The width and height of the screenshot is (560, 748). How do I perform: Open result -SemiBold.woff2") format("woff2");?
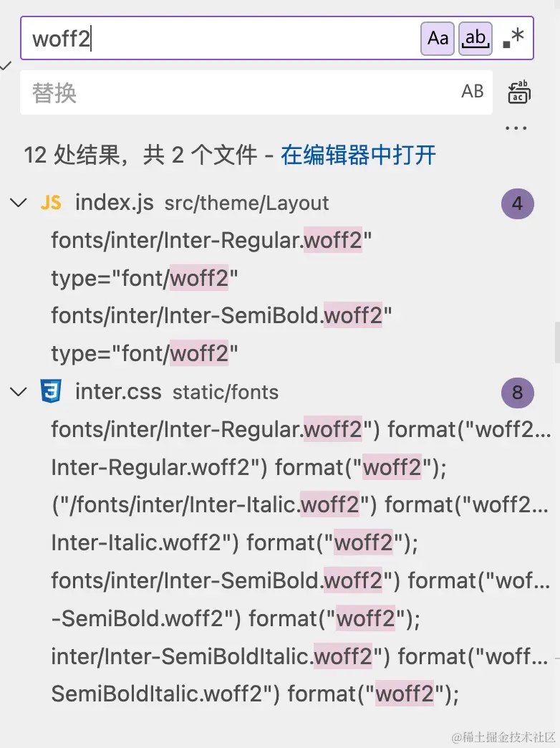236,618
